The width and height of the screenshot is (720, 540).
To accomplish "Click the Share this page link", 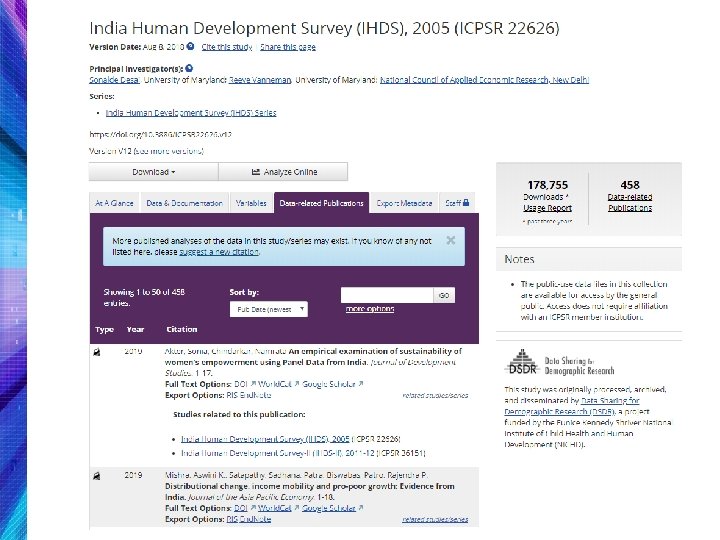I will (288, 47).
